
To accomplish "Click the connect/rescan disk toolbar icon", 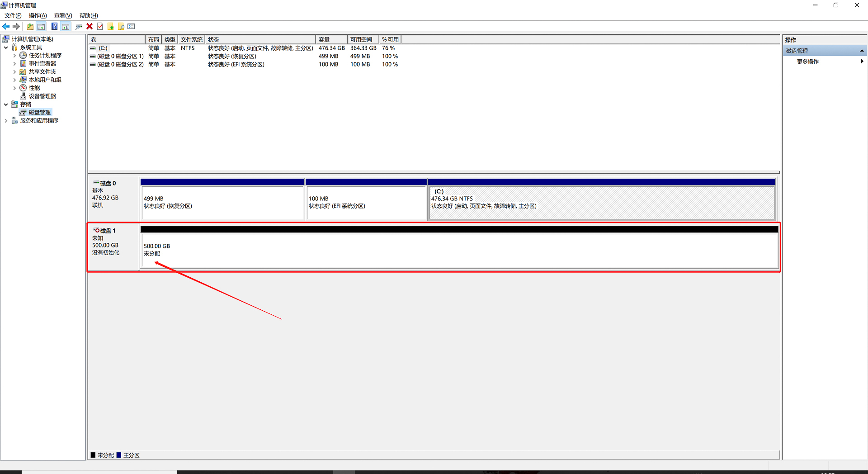I will (x=79, y=27).
